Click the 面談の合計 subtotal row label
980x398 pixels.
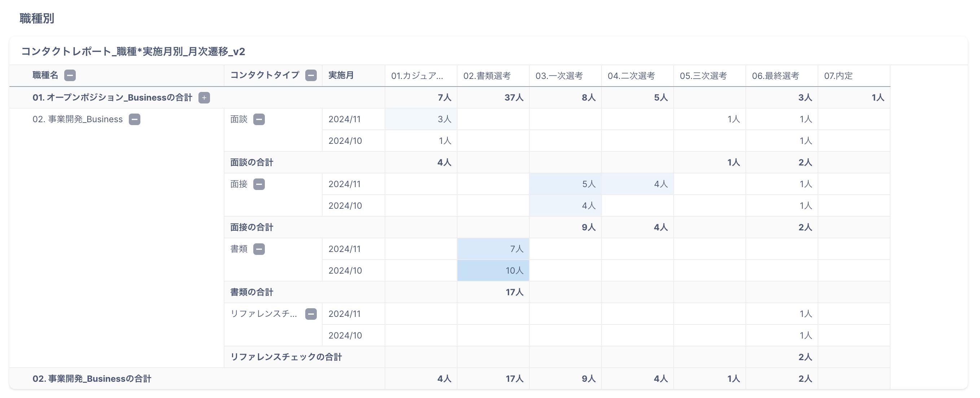pyautogui.click(x=251, y=163)
